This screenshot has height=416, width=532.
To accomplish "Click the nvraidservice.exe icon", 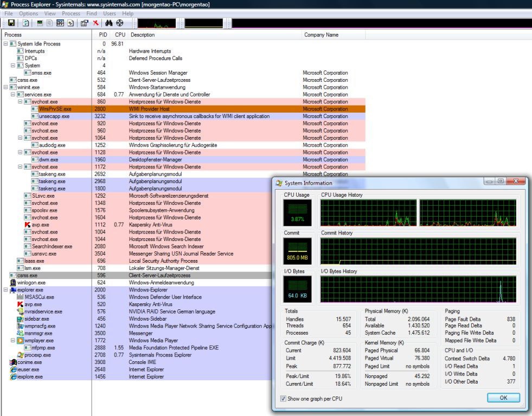I will 21,311.
